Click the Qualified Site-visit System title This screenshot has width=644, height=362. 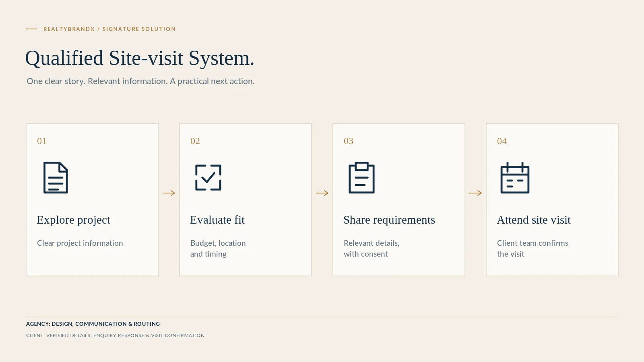140,58
